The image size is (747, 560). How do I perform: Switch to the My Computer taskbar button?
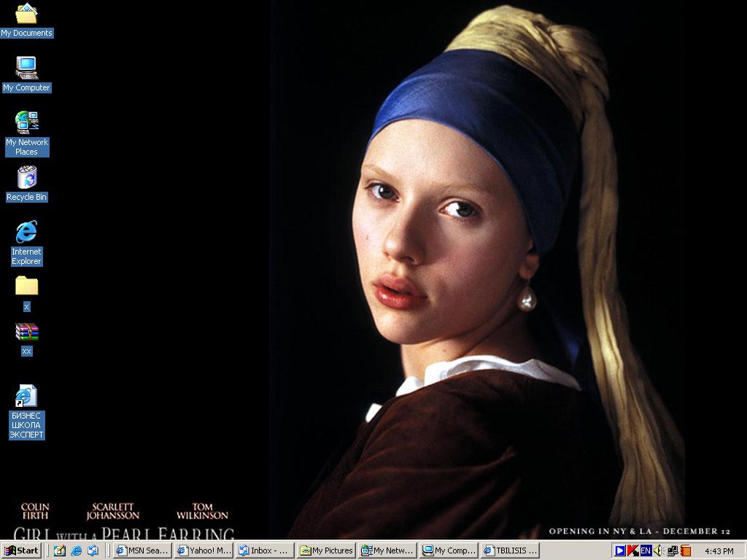449,551
